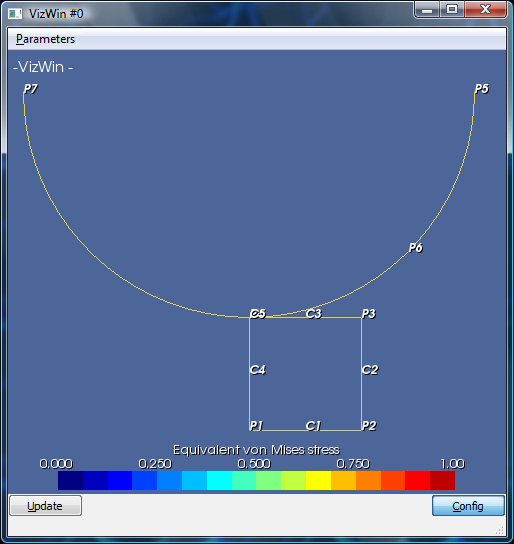Click the cyan legend swatch

coord(219,481)
